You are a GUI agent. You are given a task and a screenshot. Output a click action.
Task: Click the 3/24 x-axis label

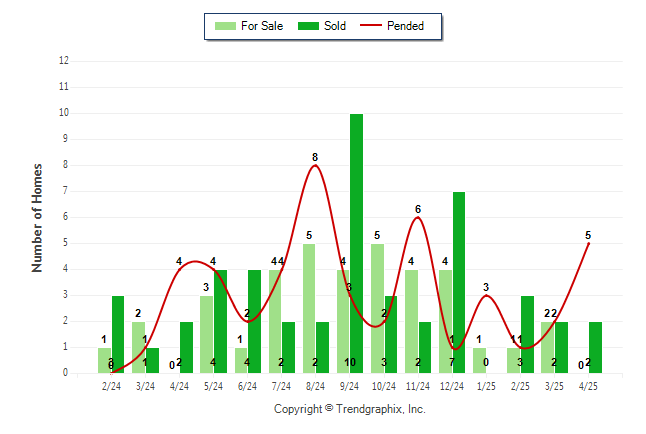pyautogui.click(x=145, y=386)
